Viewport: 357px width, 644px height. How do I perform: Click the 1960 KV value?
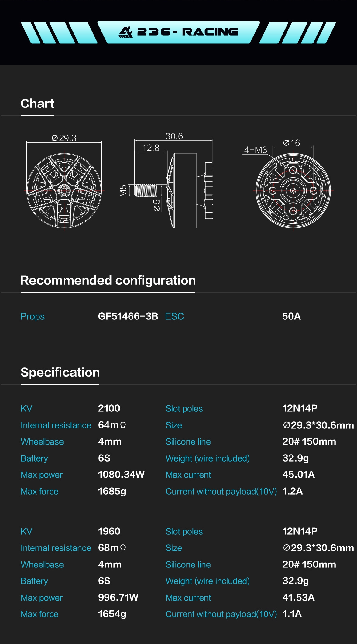[x=109, y=531]
